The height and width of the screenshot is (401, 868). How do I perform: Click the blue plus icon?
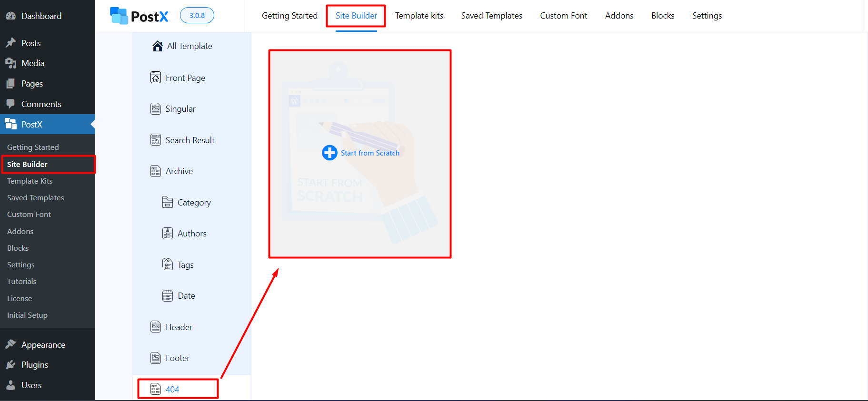[x=329, y=153]
